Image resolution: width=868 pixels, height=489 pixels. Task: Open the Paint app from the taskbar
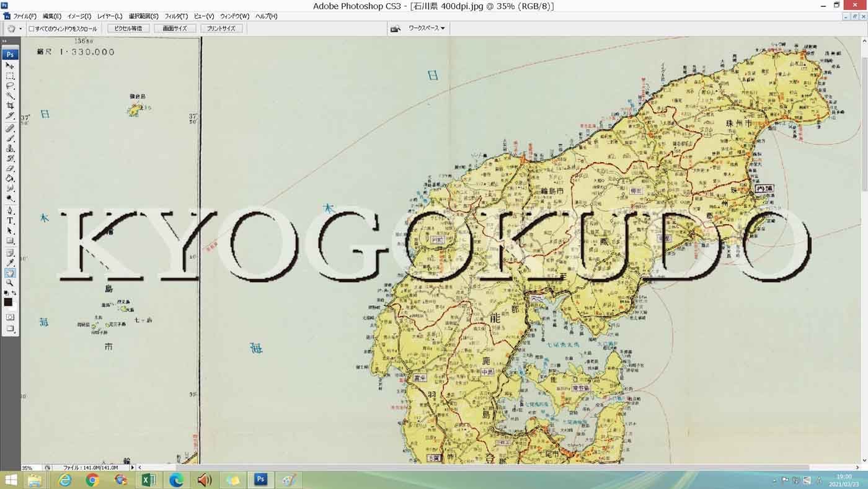[289, 480]
